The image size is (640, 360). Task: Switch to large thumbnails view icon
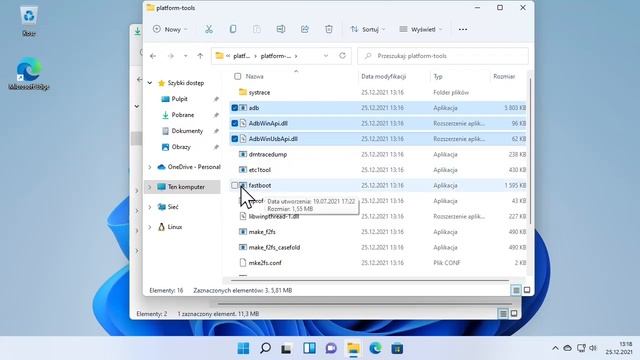pos(527,290)
